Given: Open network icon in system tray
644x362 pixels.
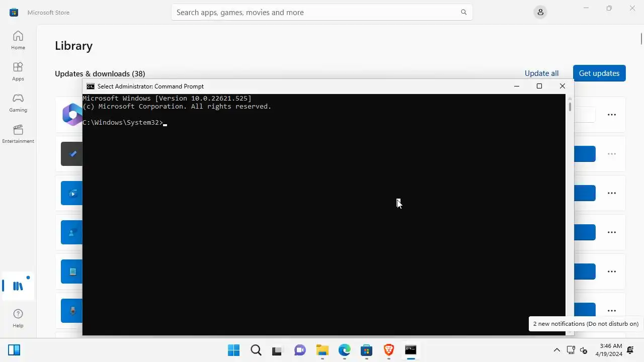Looking at the screenshot, I should point(571,350).
